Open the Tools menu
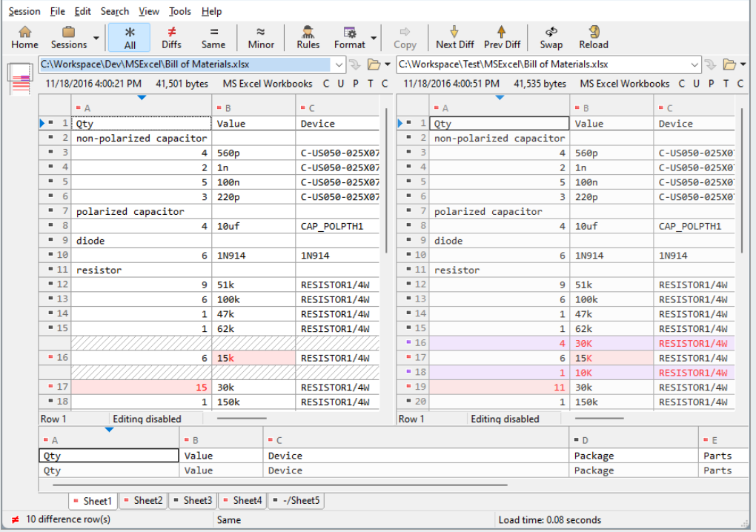This screenshot has height=532, width=756. [179, 11]
